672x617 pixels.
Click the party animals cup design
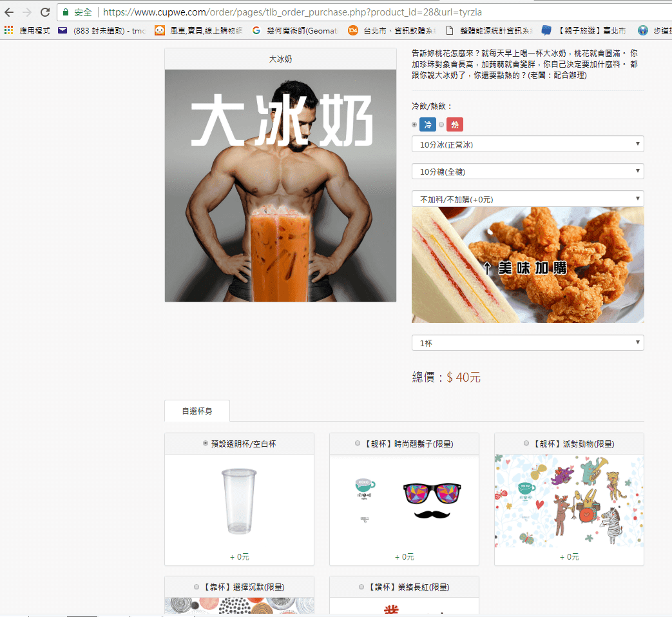pyautogui.click(x=569, y=501)
